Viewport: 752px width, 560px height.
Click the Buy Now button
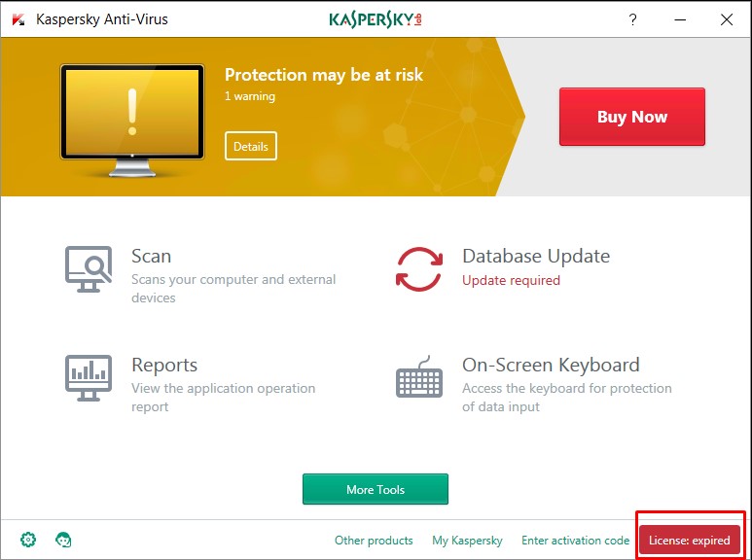pos(632,117)
